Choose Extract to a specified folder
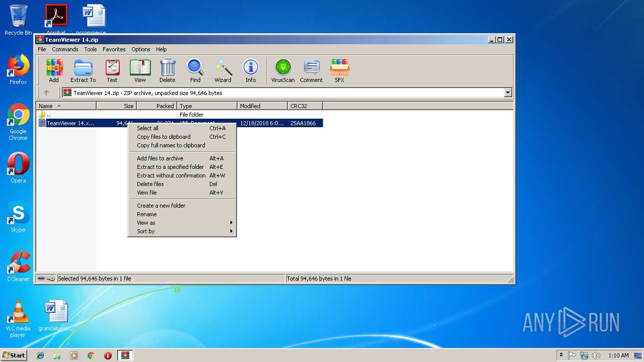This screenshot has width=644, height=362. pyautogui.click(x=182, y=167)
